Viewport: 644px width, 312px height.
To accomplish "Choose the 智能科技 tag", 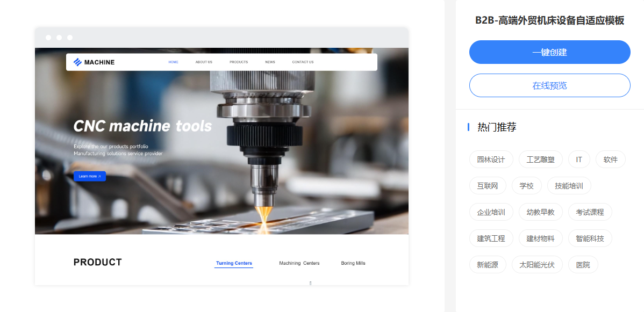I will (590, 238).
